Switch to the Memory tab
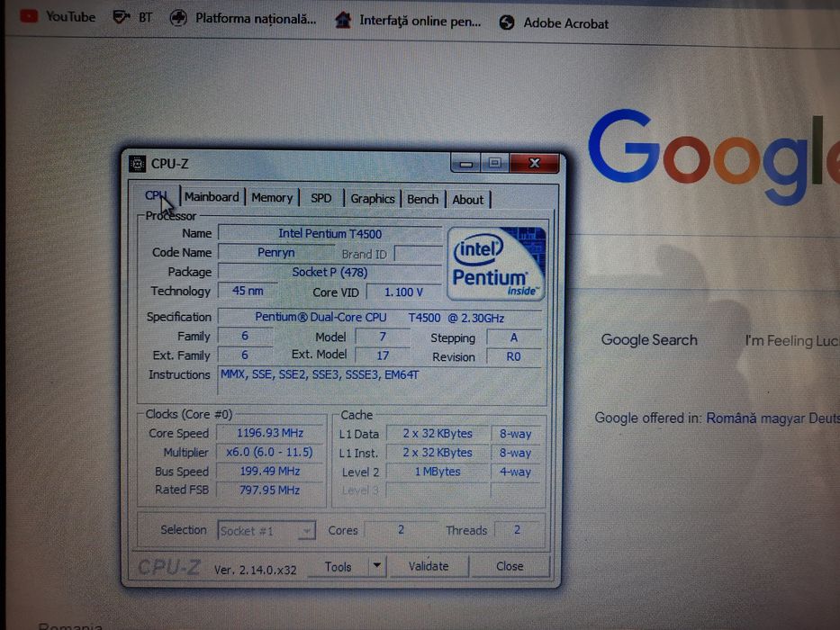 (272, 198)
